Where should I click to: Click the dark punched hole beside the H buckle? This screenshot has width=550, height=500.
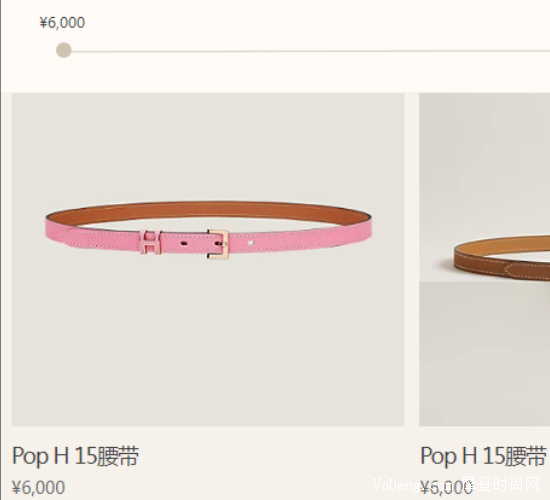tap(183, 242)
